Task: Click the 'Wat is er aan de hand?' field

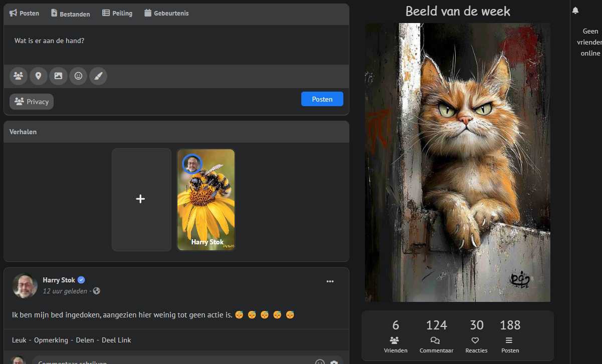Action: [x=175, y=41]
